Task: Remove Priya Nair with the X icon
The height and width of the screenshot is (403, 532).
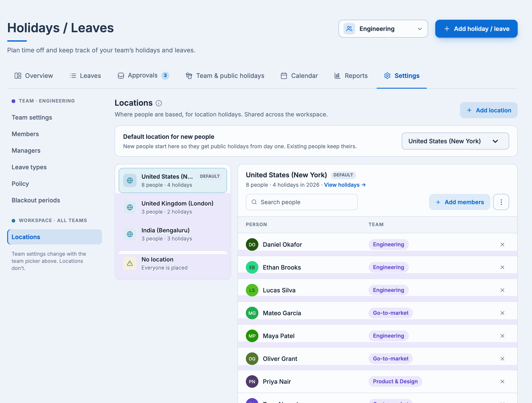Action: (x=502, y=382)
